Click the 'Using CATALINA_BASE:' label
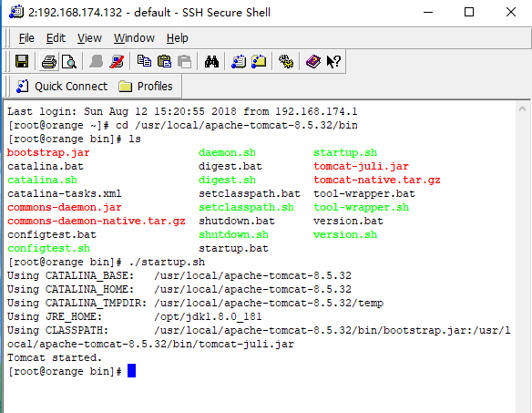532x413 pixels. point(70,275)
